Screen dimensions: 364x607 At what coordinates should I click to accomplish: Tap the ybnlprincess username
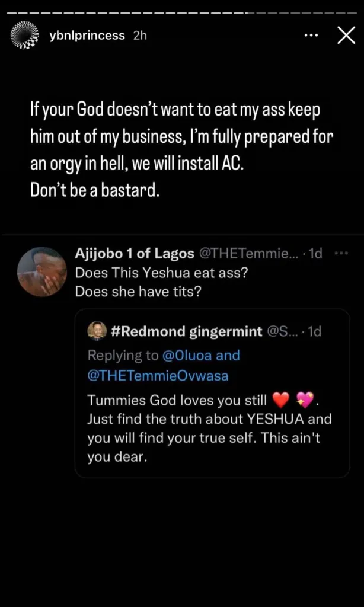(x=88, y=36)
